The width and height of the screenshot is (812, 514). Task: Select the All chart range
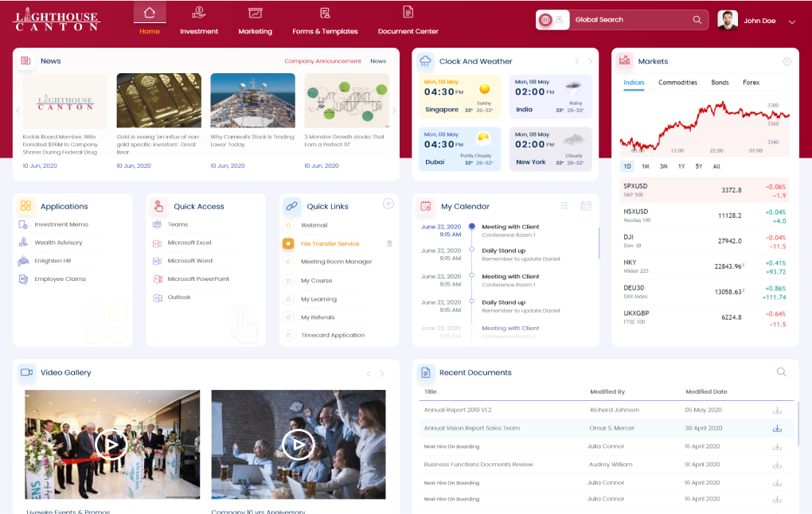click(716, 166)
